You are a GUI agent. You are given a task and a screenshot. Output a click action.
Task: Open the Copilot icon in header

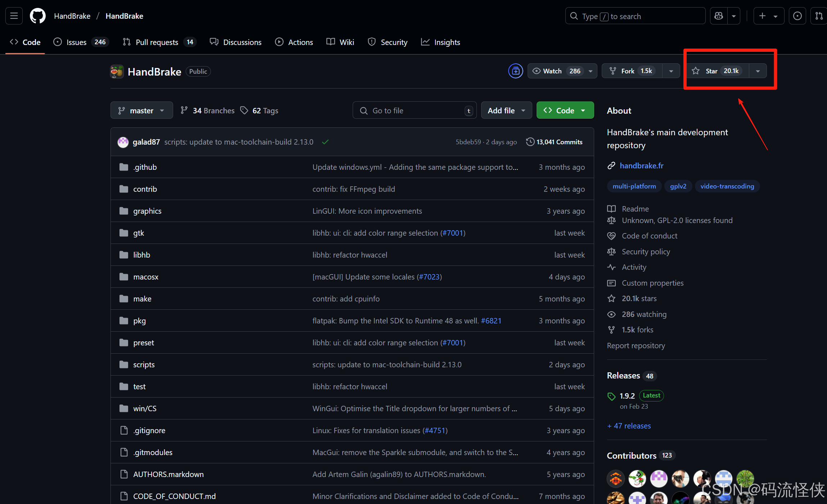(719, 16)
